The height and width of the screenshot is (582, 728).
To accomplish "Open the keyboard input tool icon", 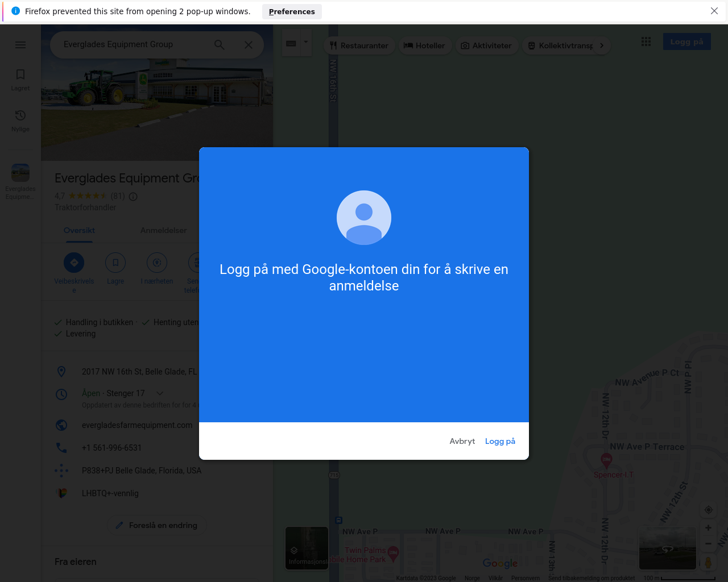I will [291, 44].
